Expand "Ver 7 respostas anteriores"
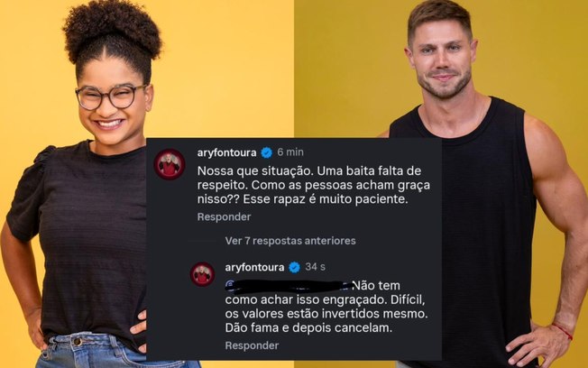Image resolution: width=588 pixels, height=368 pixels. click(x=290, y=241)
